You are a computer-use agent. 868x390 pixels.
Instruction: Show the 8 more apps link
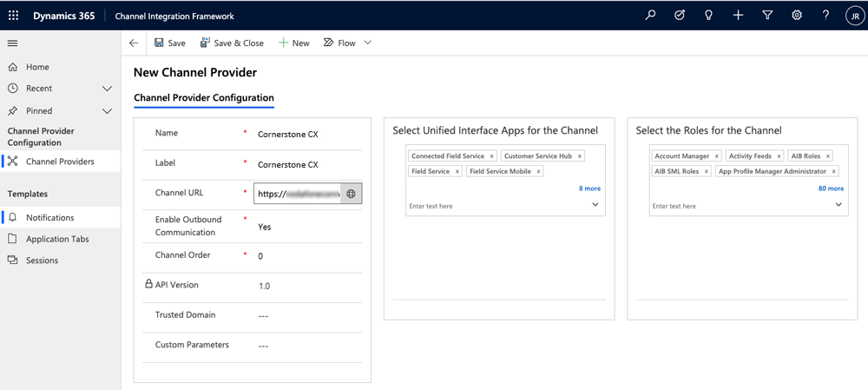[589, 188]
